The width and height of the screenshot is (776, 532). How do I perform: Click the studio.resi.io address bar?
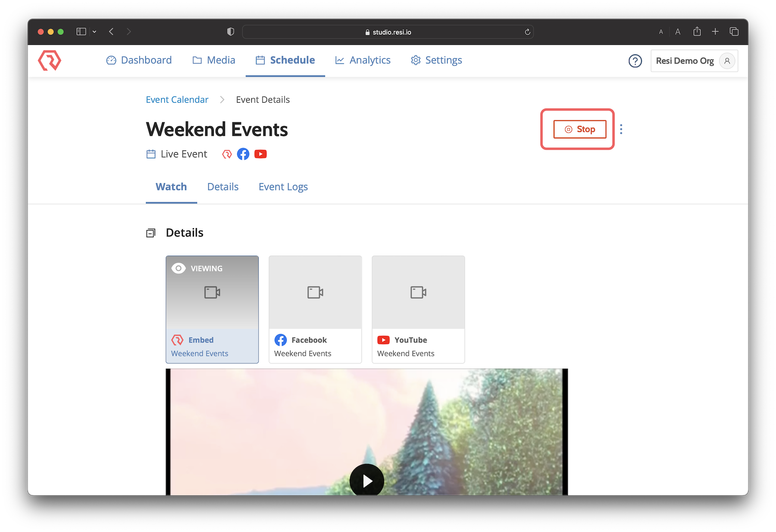388,32
